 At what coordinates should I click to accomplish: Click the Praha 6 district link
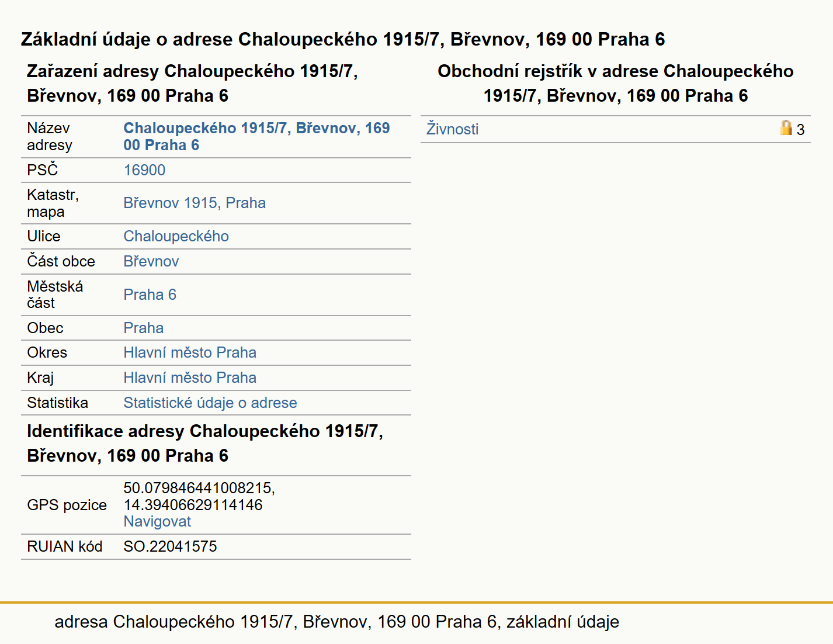tap(150, 295)
